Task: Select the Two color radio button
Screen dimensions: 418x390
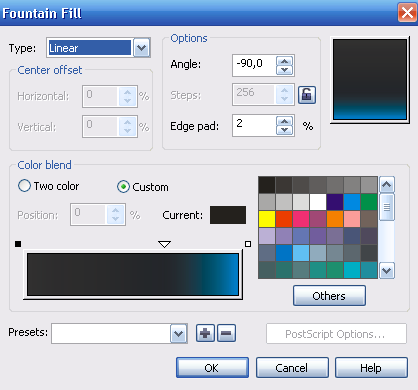Action: 24,186
